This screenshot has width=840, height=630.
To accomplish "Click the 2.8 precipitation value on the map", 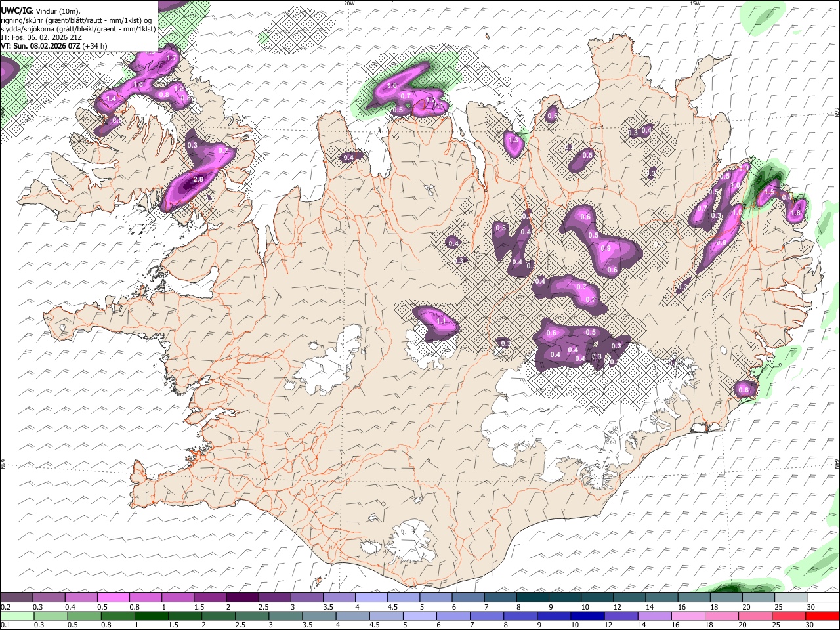I will tap(199, 179).
